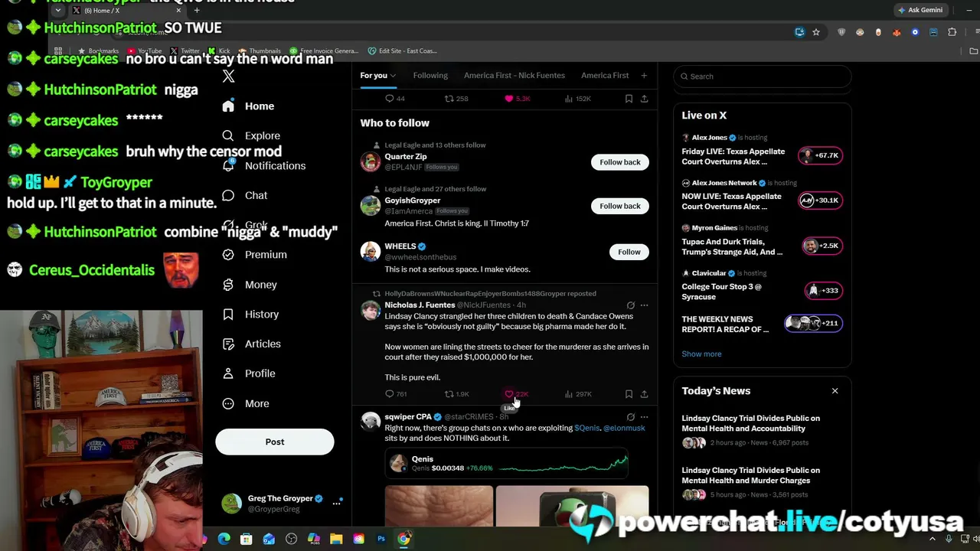
Task: Open OBS Studio from the taskbar
Action: pos(291,539)
